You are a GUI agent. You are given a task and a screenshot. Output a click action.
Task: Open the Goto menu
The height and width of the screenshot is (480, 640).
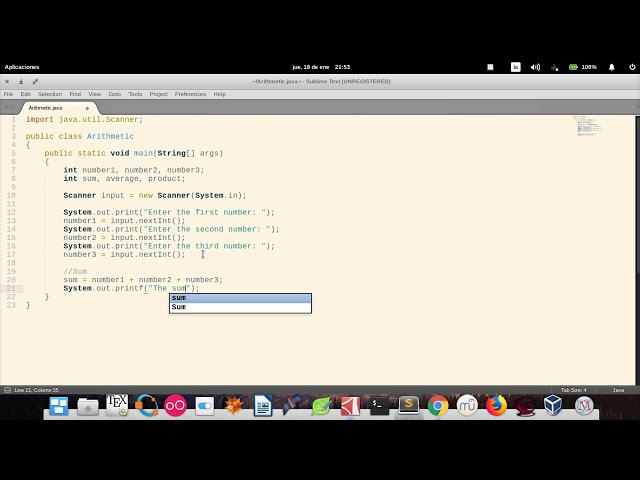click(115, 94)
